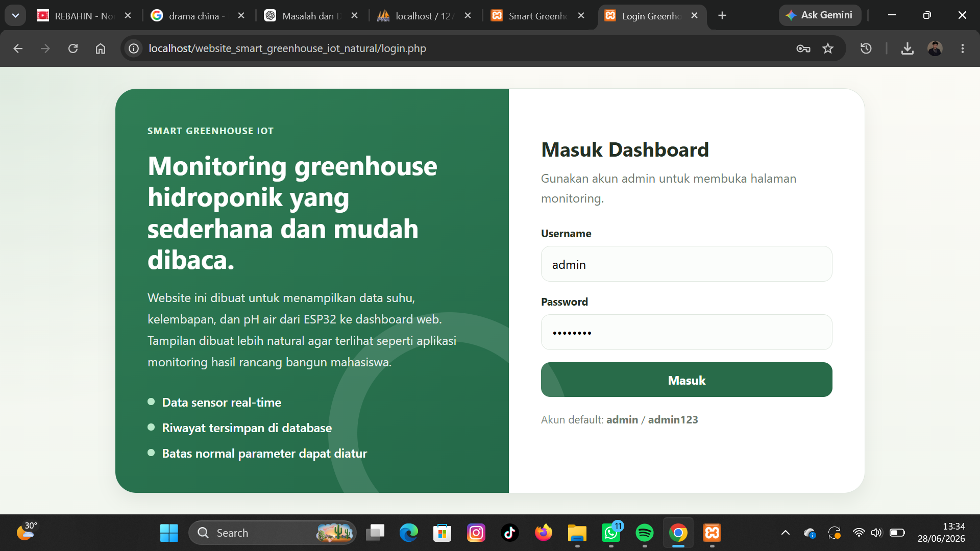Open Chrome three-dot menu
Image resolution: width=980 pixels, height=551 pixels.
coord(963,48)
